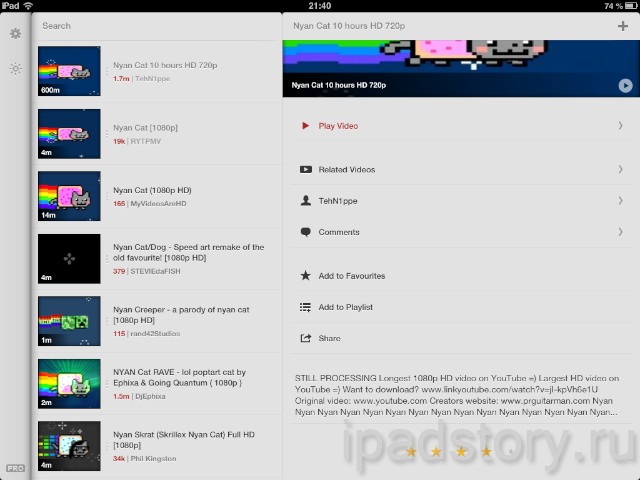Open the NYAN Cat RAVE thumbnail
Image resolution: width=640 pixels, height=480 pixels.
[x=69, y=384]
